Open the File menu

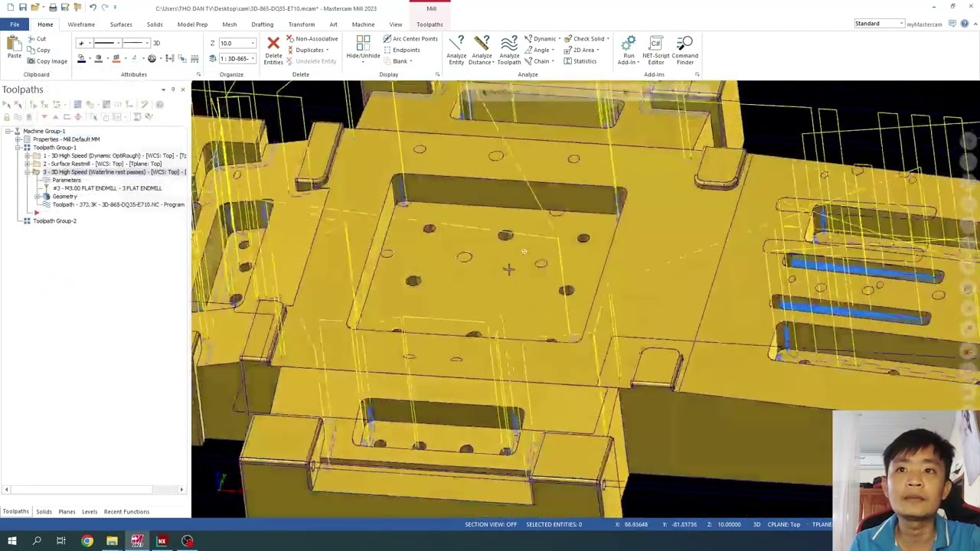(15, 24)
